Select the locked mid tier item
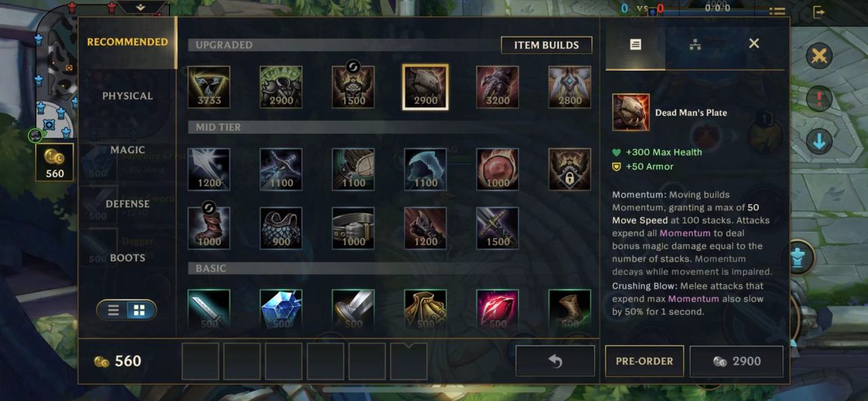868x401 pixels. click(570, 170)
